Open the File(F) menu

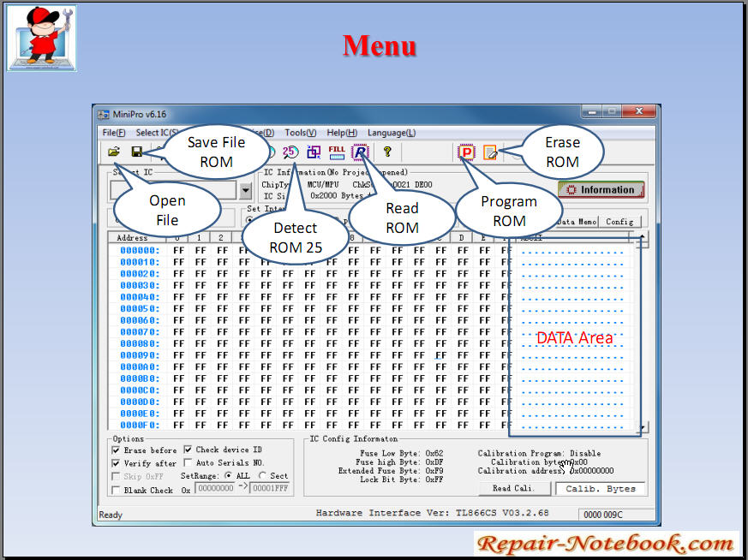coord(114,133)
